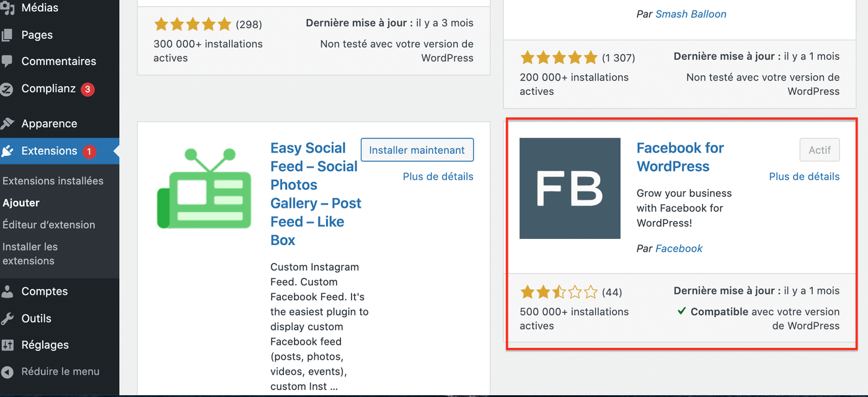The height and width of the screenshot is (397, 868).
Task: Click the Actif button on Facebook plugin
Action: pos(819,149)
